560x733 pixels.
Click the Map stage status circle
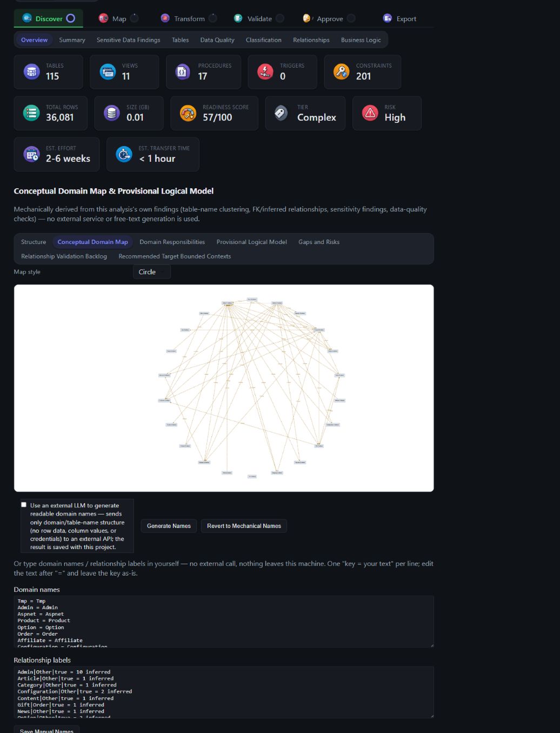click(134, 18)
